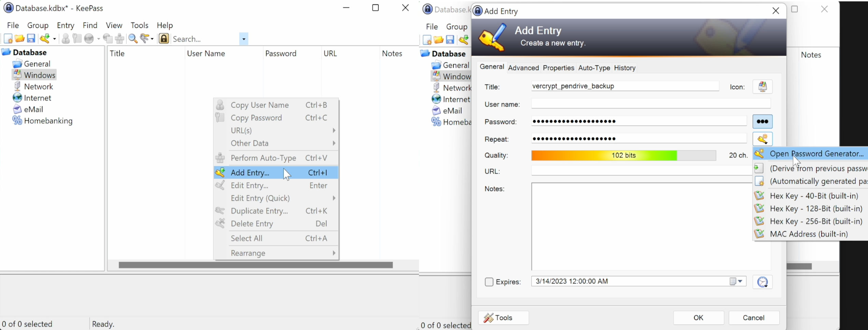Expand the URL(s) submenu
Image resolution: width=868 pixels, height=330 pixels.
point(276,131)
